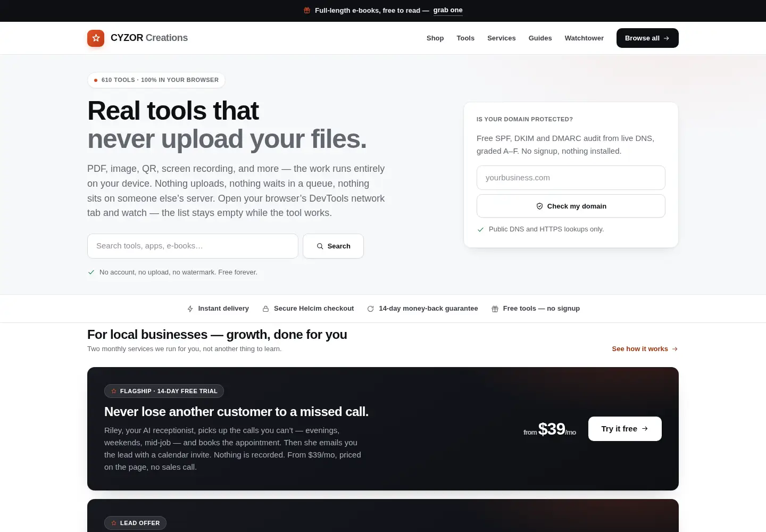Viewport: 766px width, 532px height.
Task: Click the 'Free tools — no signup' text
Action: pyautogui.click(x=542, y=309)
